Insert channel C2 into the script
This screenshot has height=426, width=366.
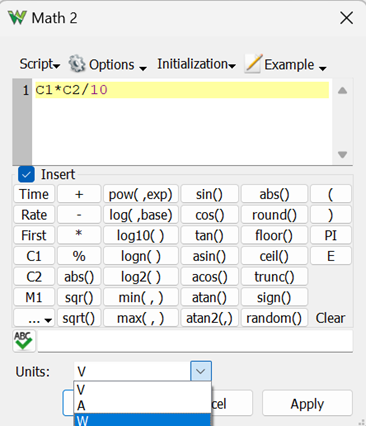pos(34,277)
